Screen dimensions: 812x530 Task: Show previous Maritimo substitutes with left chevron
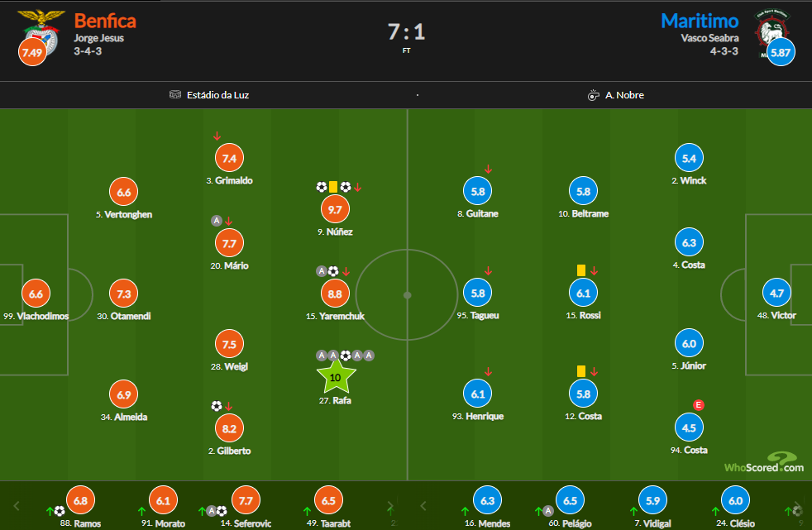[x=423, y=506]
